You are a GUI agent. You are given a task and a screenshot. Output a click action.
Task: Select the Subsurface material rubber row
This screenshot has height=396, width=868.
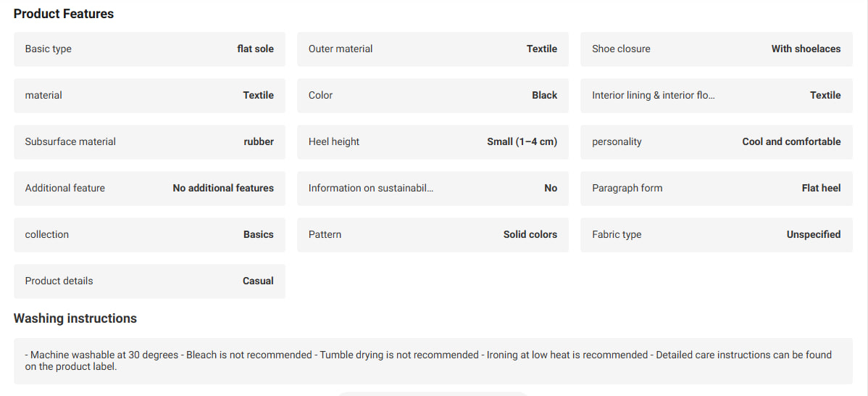tap(149, 142)
